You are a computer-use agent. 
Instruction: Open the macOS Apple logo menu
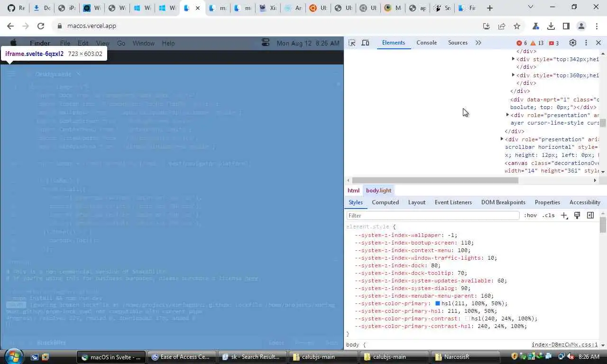14,43
